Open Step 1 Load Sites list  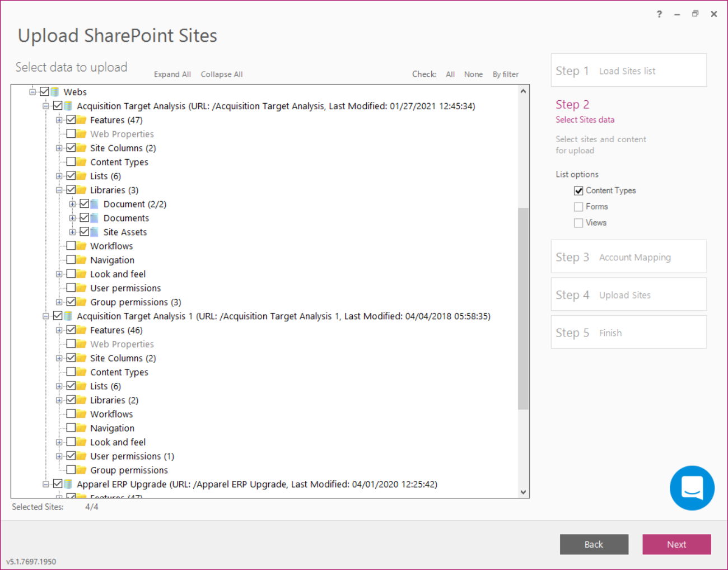(x=629, y=71)
